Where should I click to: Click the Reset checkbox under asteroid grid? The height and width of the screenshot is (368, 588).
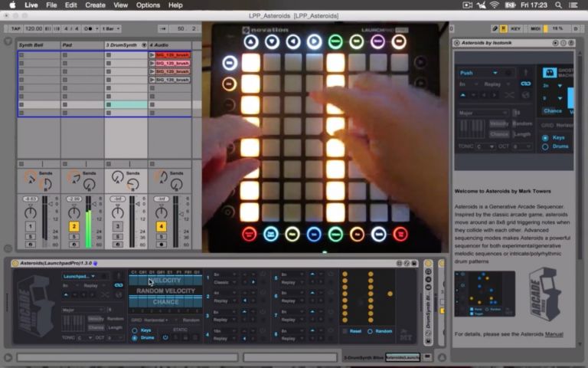[345, 331]
